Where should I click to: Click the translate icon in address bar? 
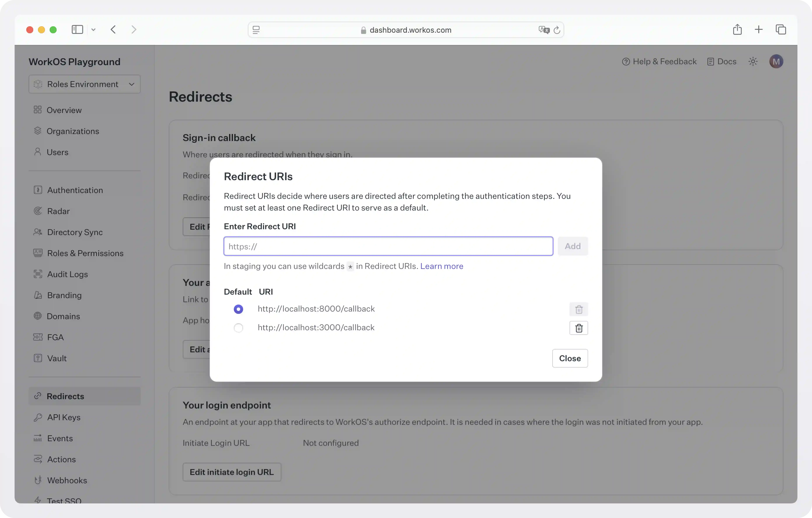pyautogui.click(x=544, y=30)
